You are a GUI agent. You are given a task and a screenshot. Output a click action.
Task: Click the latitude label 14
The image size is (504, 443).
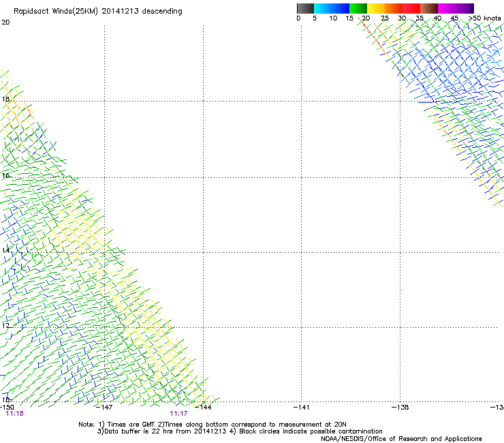point(5,250)
